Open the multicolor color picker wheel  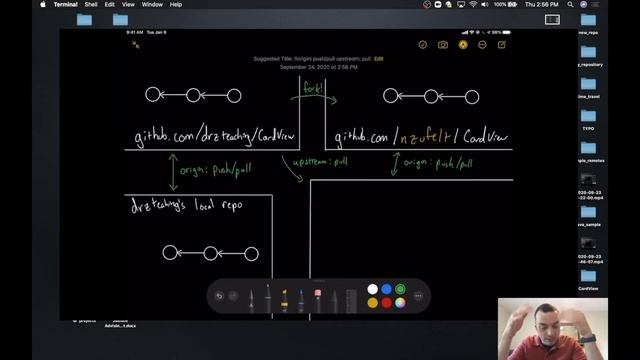coord(400,303)
